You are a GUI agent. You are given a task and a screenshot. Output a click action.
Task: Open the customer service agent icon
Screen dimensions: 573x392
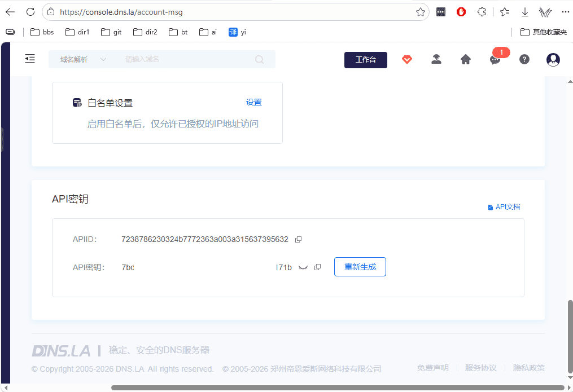pos(436,59)
